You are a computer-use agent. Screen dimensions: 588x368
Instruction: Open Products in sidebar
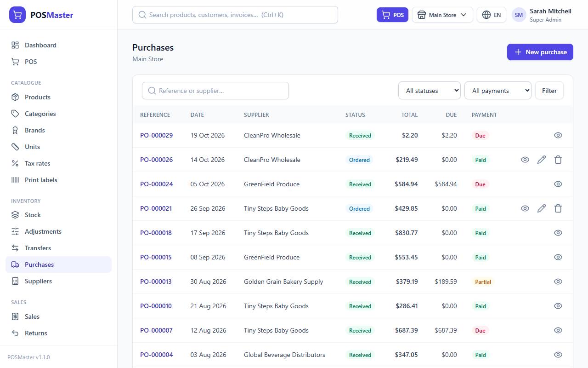[x=58, y=97]
